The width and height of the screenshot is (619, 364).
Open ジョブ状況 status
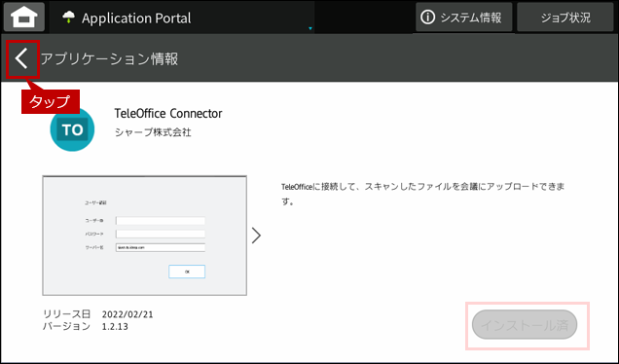(565, 18)
